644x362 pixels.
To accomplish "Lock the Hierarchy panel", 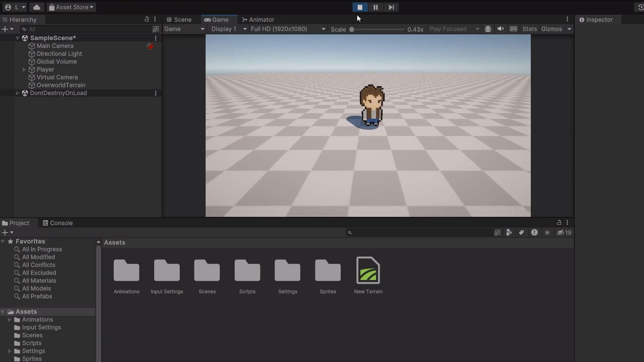I will (147, 19).
